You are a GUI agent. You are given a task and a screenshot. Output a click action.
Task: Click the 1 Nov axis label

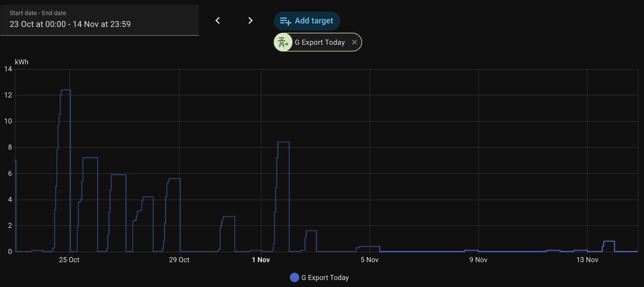(x=261, y=260)
